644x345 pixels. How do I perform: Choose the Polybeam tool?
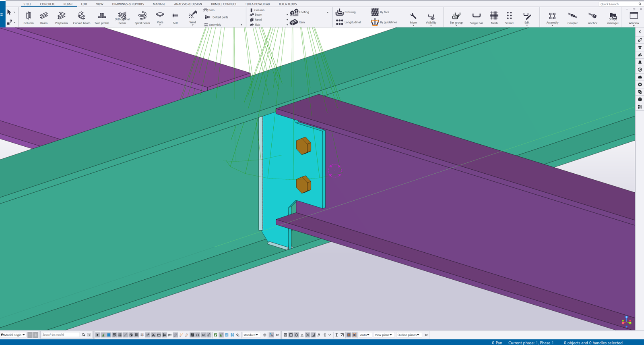click(x=61, y=18)
